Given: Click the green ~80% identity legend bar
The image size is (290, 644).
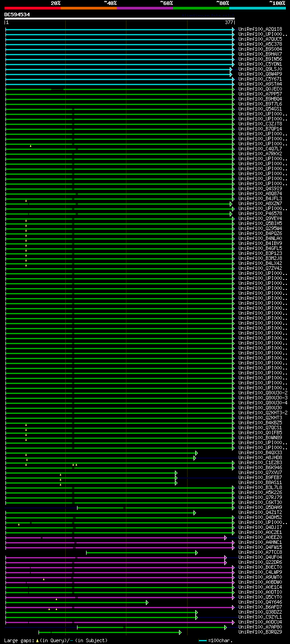Looking at the screenshot, I should pyautogui.click(x=201, y=8).
